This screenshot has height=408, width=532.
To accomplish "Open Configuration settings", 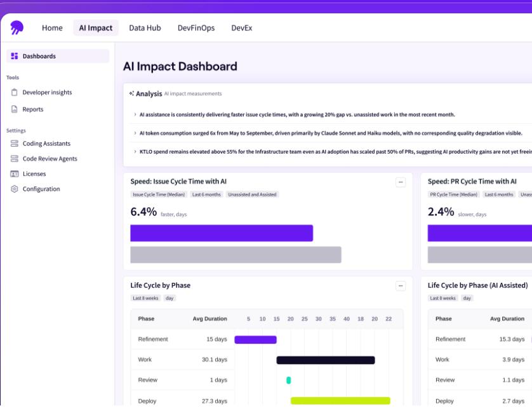I will point(41,189).
